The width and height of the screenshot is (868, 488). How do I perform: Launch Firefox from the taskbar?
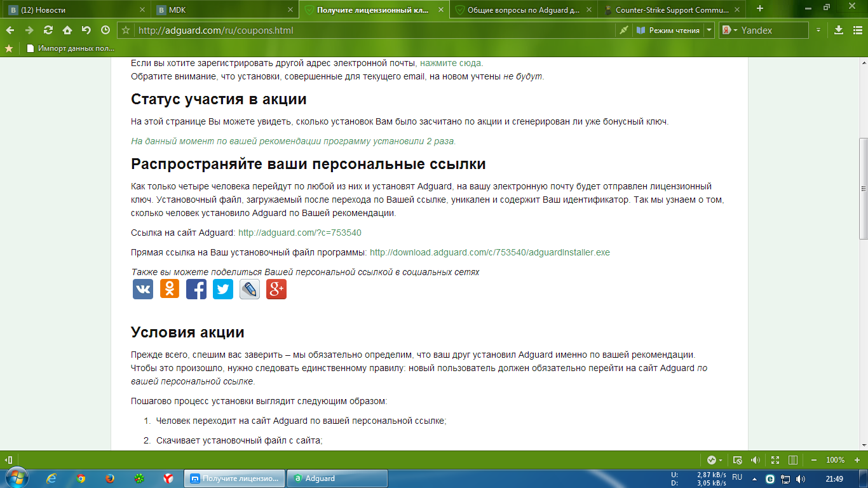[110, 478]
